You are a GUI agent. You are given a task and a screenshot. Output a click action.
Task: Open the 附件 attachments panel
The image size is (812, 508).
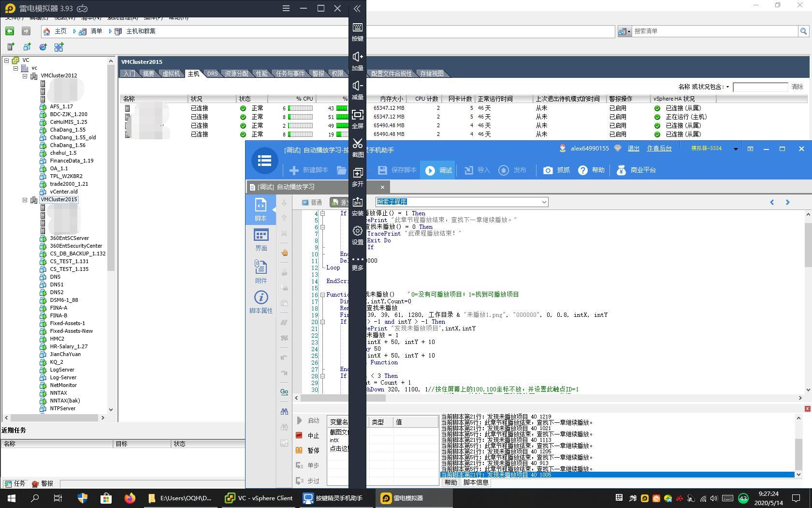point(261,271)
